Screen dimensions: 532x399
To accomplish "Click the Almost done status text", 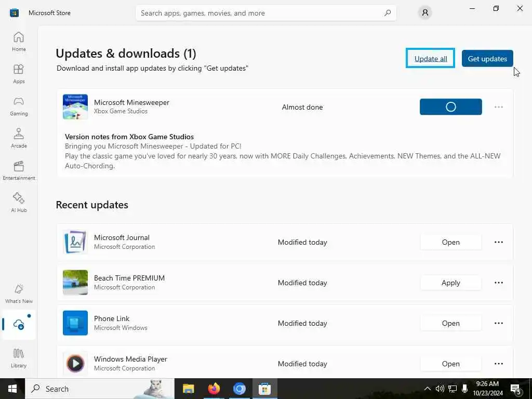I will point(302,107).
